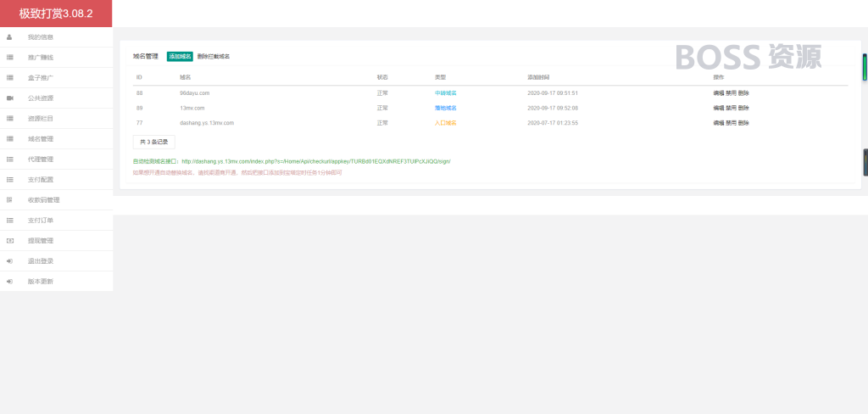Click the sign-out icon beside 退出登录
The image size is (868, 414).
pos(9,261)
